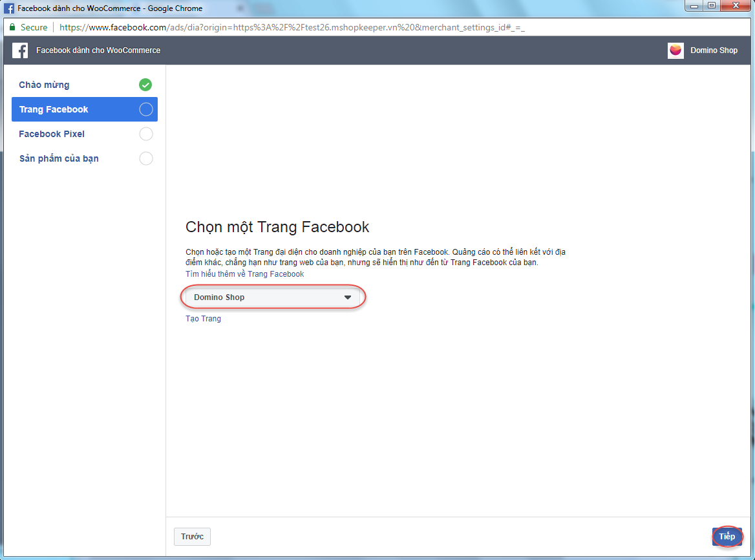Open the Tạo Trang link

click(x=203, y=319)
